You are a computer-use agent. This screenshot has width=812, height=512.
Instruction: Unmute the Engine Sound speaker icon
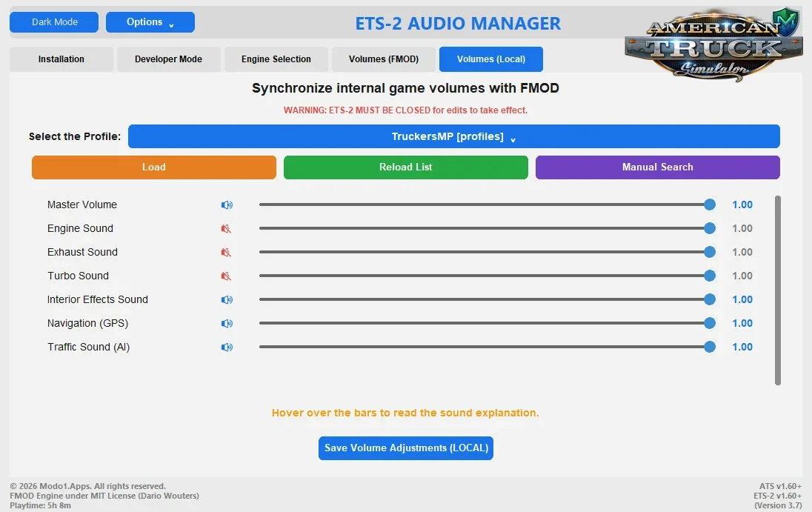(x=226, y=229)
